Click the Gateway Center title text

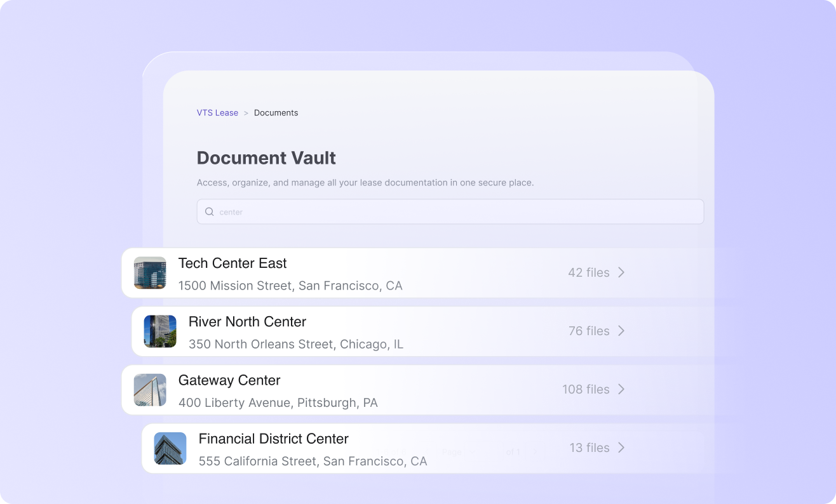pos(229,380)
